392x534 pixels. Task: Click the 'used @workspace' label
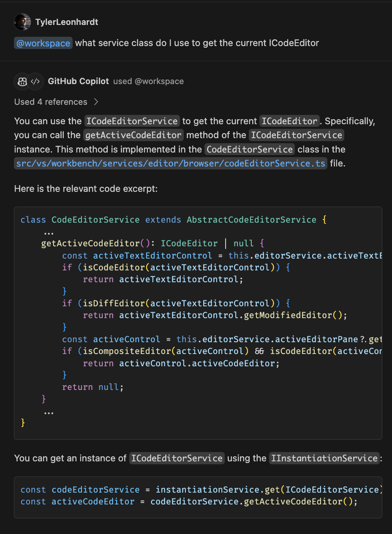(x=148, y=81)
